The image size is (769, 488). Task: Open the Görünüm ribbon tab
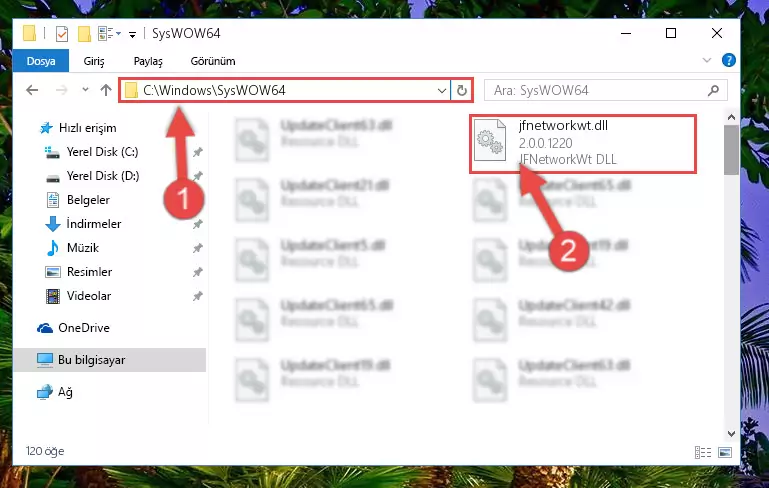[x=213, y=61]
